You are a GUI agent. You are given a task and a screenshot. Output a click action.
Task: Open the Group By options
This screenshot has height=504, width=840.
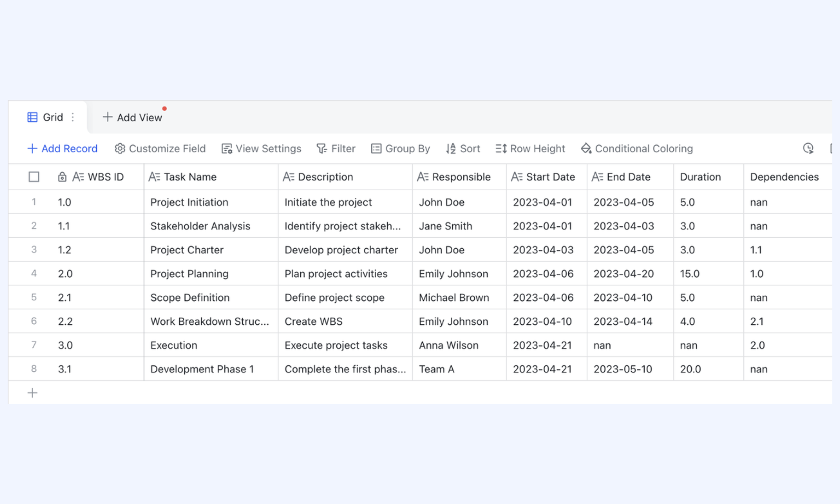pyautogui.click(x=401, y=149)
